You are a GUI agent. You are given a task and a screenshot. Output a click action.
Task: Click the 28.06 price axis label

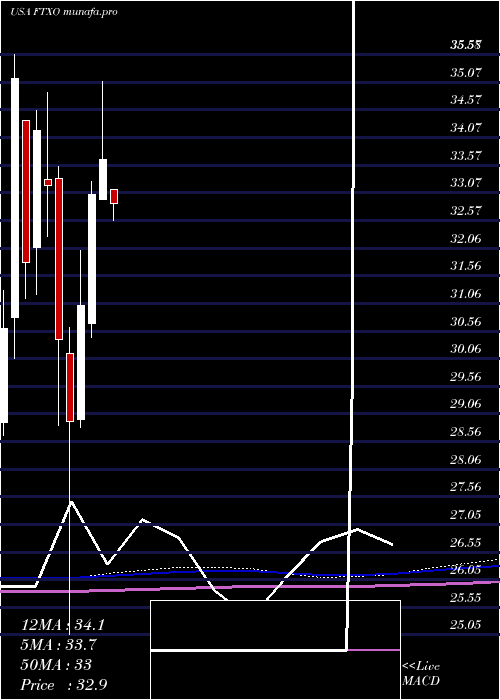[x=466, y=459]
